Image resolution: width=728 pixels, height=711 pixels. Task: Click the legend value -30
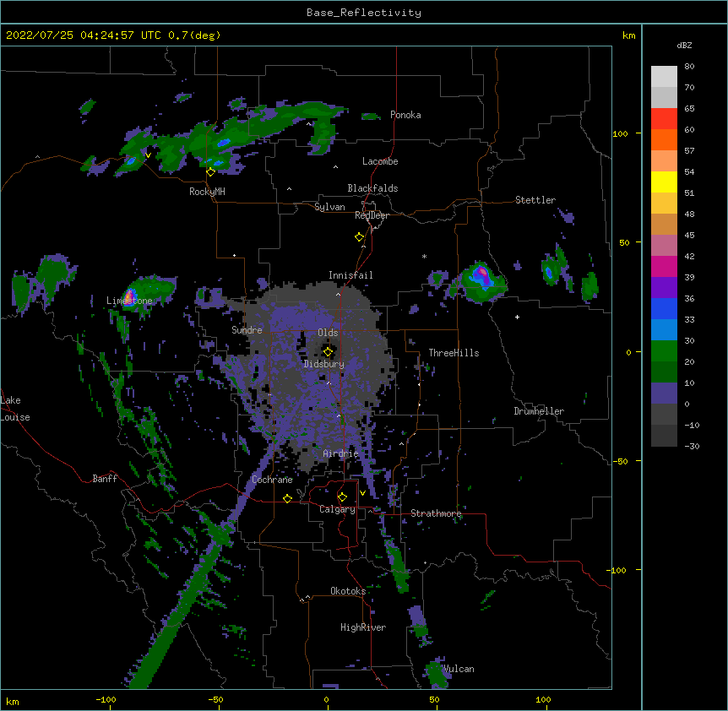[692, 446]
